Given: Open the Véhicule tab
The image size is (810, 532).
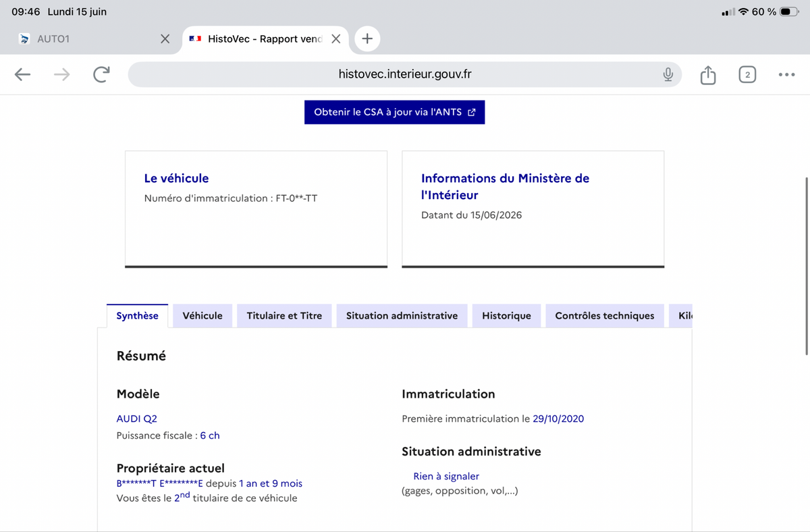Looking at the screenshot, I should pos(202,316).
